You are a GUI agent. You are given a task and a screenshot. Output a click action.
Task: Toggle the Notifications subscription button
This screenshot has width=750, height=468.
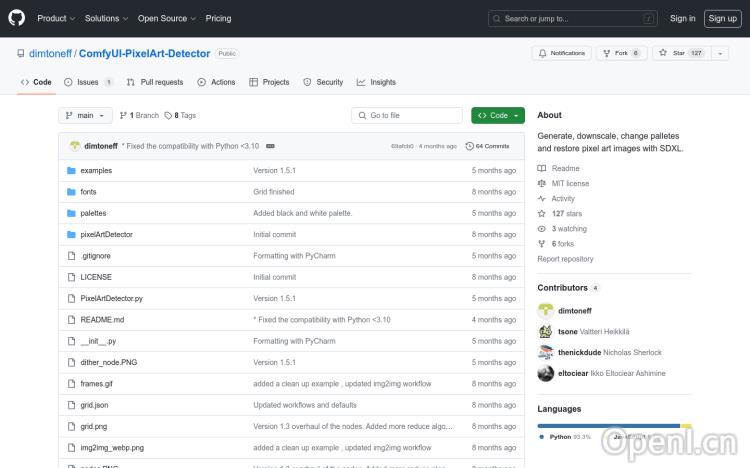pos(561,53)
